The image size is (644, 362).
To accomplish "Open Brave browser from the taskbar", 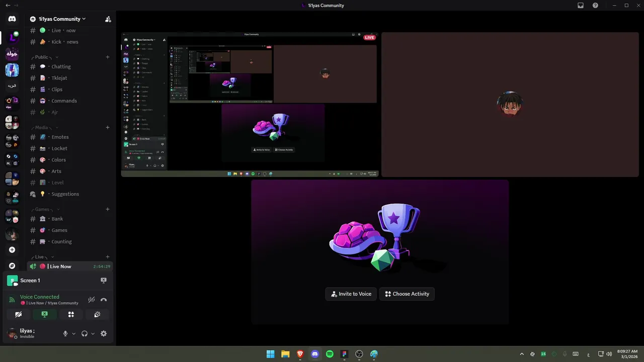I will (300, 354).
